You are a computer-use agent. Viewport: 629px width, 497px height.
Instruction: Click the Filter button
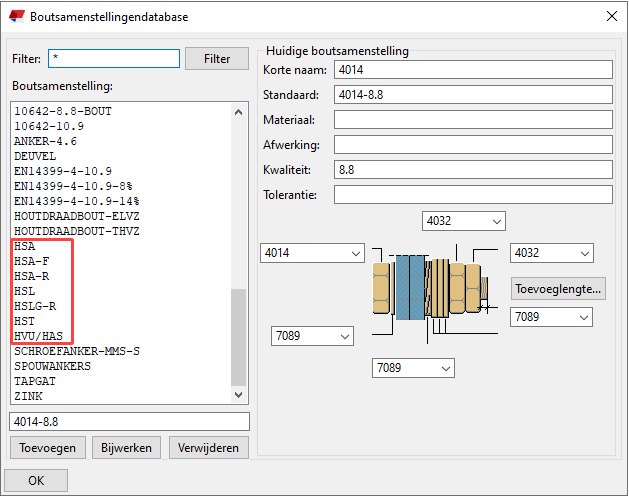[217, 59]
